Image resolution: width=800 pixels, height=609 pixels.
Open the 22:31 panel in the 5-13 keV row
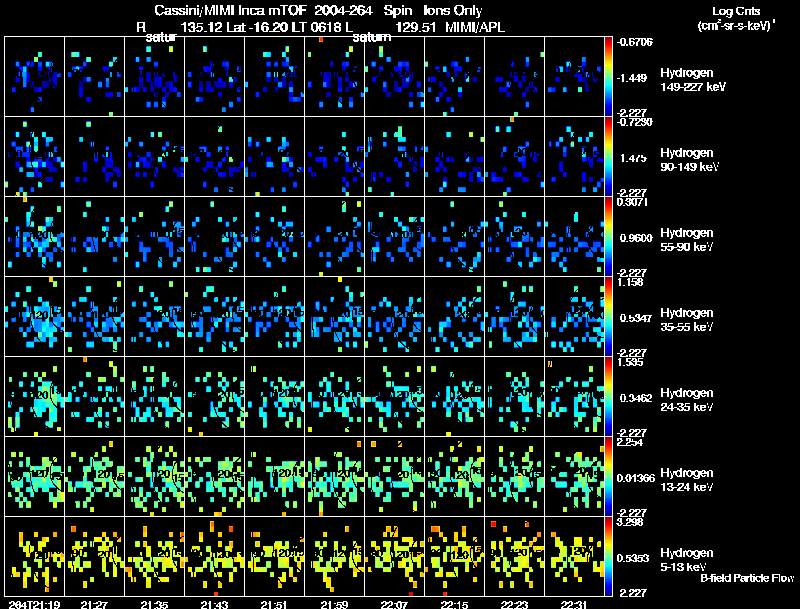574,556
